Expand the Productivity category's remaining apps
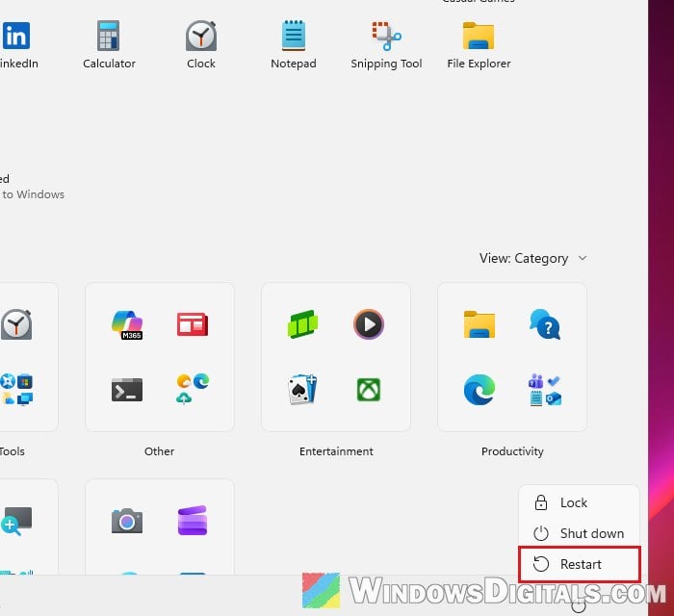 [x=545, y=390]
